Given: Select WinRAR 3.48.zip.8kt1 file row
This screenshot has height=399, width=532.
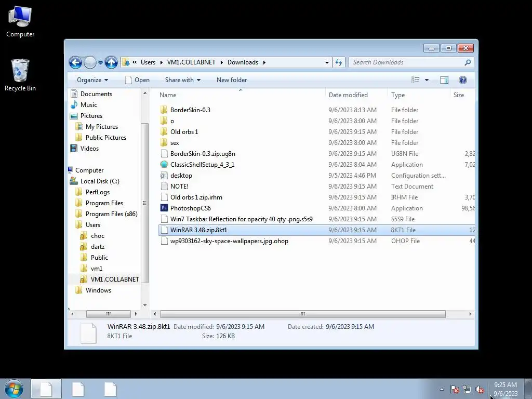Looking at the screenshot, I should pos(316,230).
